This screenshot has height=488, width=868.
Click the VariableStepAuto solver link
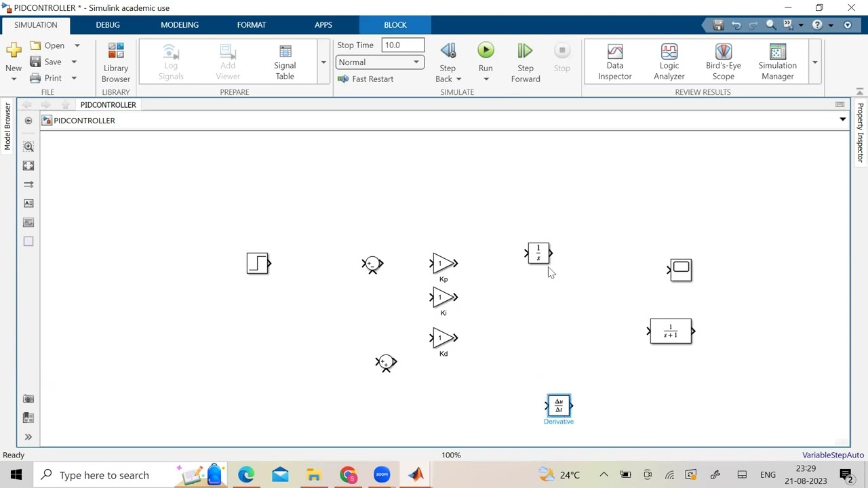[833, 455]
